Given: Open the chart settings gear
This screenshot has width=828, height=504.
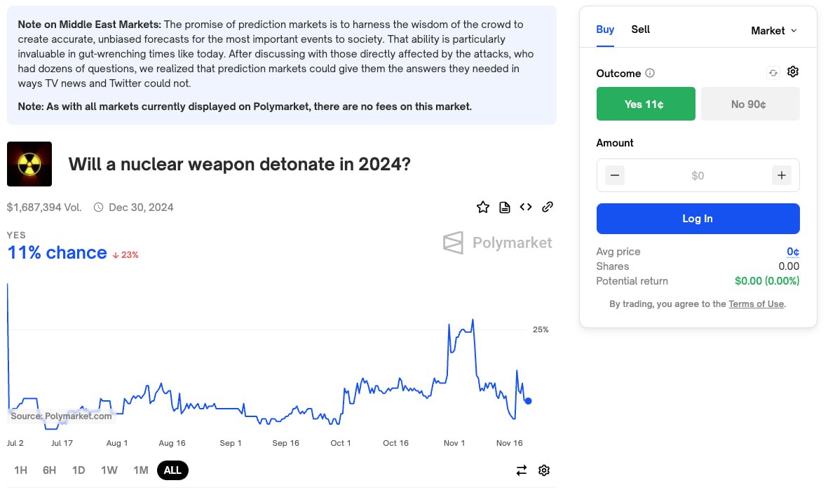Looking at the screenshot, I should (544, 470).
